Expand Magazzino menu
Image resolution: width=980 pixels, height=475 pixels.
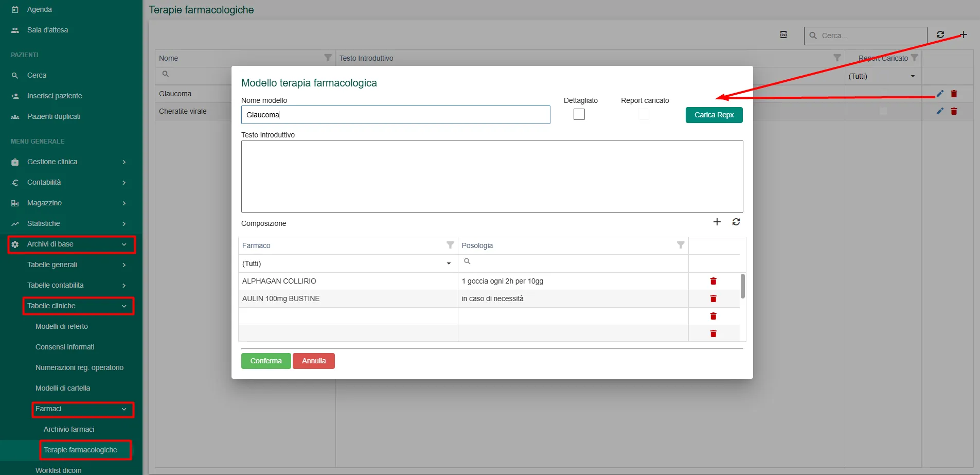72,203
